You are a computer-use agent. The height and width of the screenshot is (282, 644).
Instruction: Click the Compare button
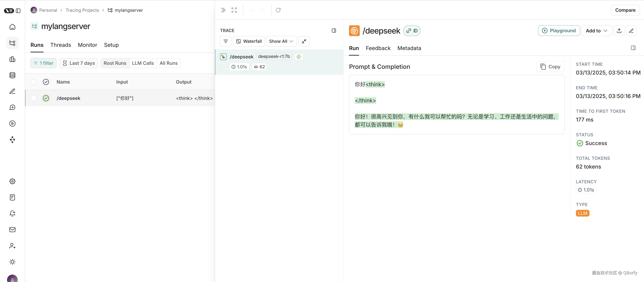625,10
